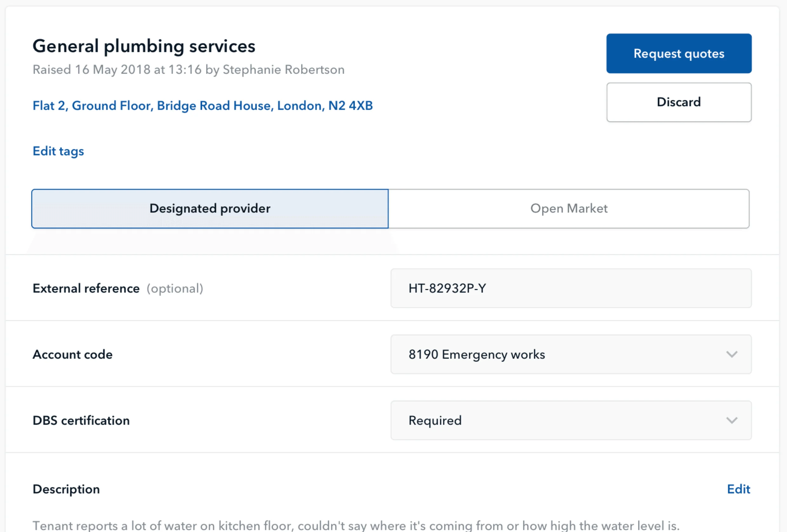Click the chevron arrow in Account code field
Viewport: 787px width, 532px height.
pos(732,354)
